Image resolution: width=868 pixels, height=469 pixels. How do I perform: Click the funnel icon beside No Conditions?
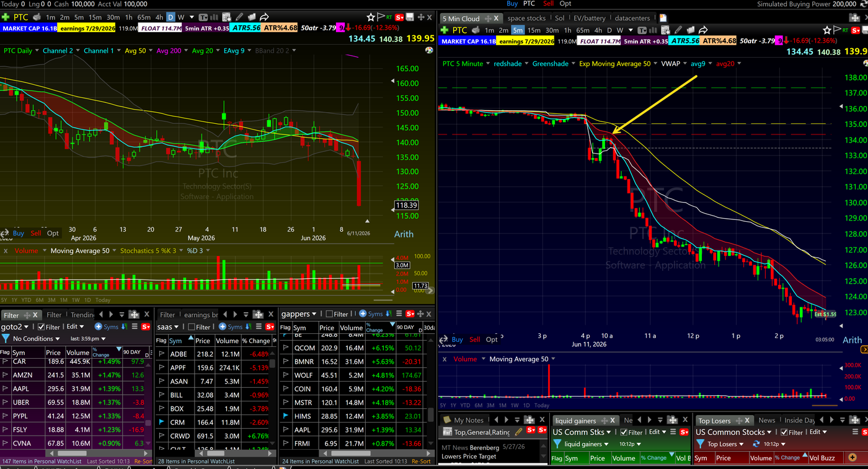point(6,339)
